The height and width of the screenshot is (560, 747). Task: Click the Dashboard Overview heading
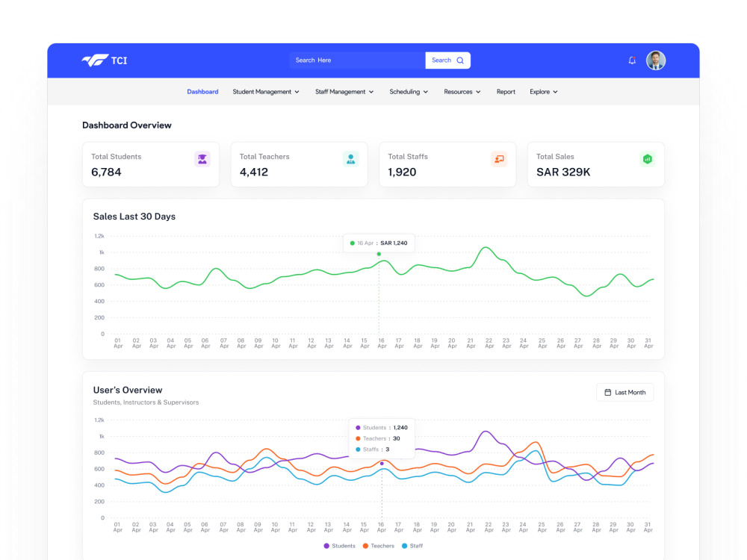127,125
